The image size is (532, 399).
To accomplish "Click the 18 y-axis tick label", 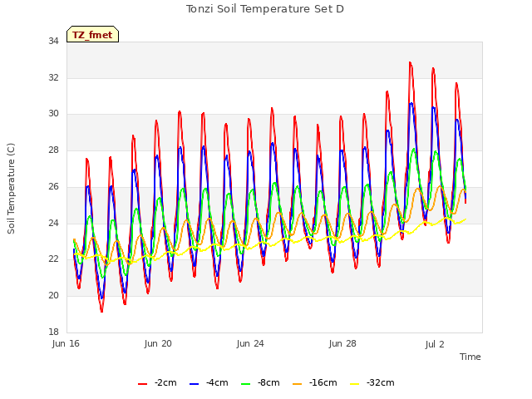I will click(53, 332).
